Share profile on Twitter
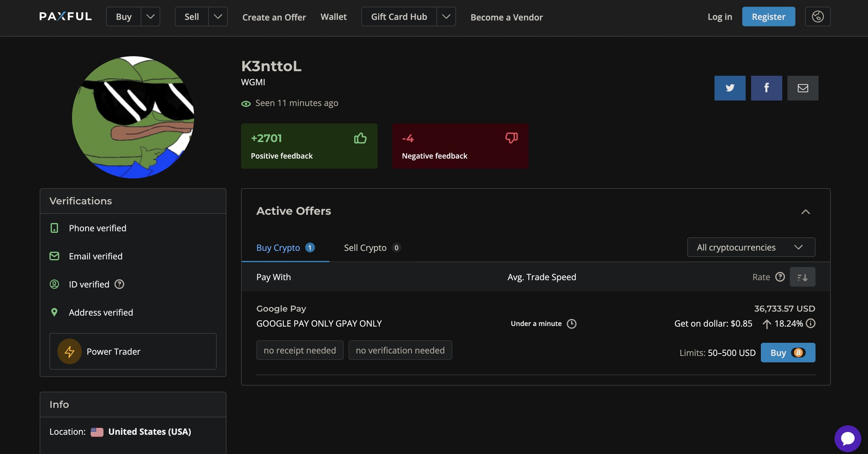 730,88
